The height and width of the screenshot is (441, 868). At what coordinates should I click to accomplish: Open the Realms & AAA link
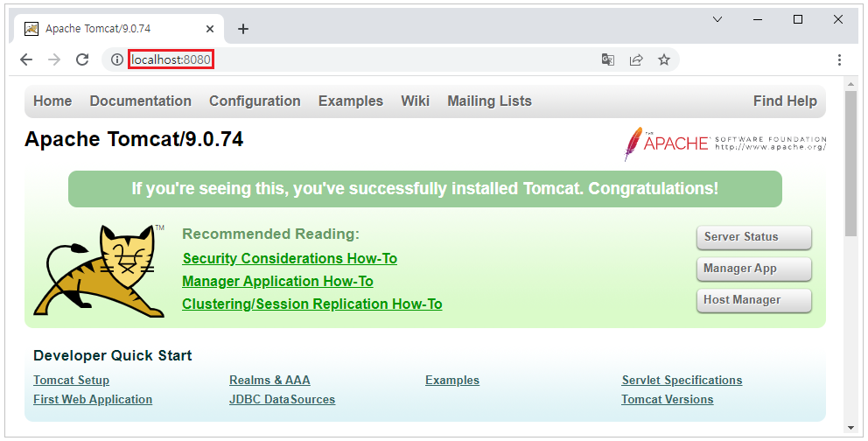click(x=269, y=380)
